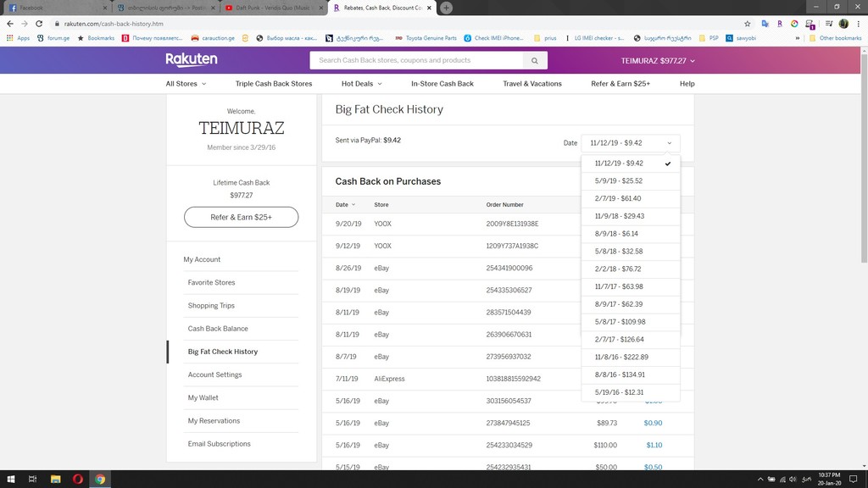
Task: Open the notification center icon
Action: coord(854,480)
